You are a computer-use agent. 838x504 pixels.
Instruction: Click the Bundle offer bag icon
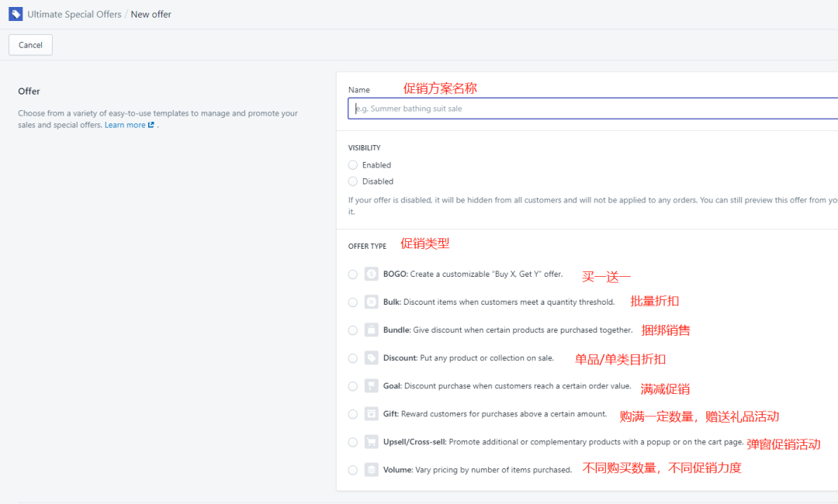tap(372, 330)
